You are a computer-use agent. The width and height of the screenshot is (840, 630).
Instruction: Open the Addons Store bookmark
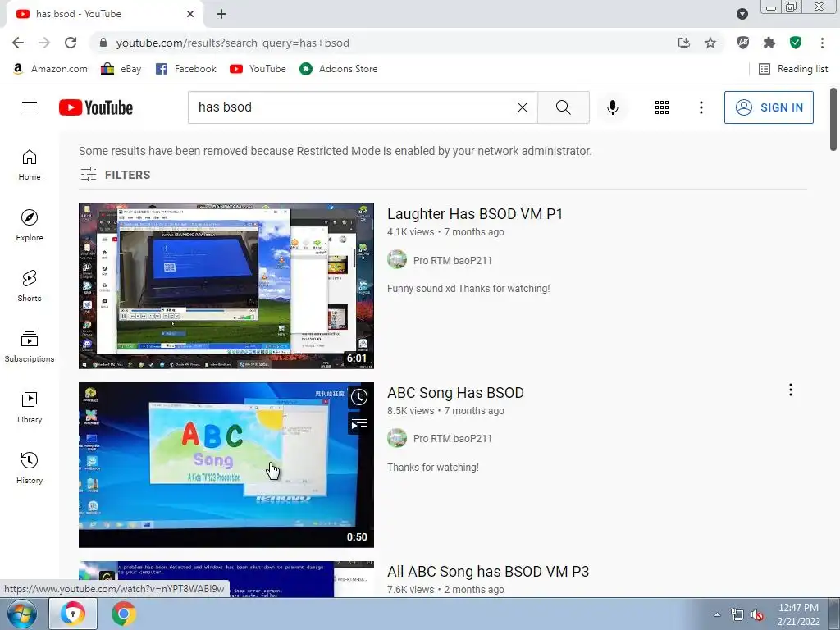click(x=339, y=69)
